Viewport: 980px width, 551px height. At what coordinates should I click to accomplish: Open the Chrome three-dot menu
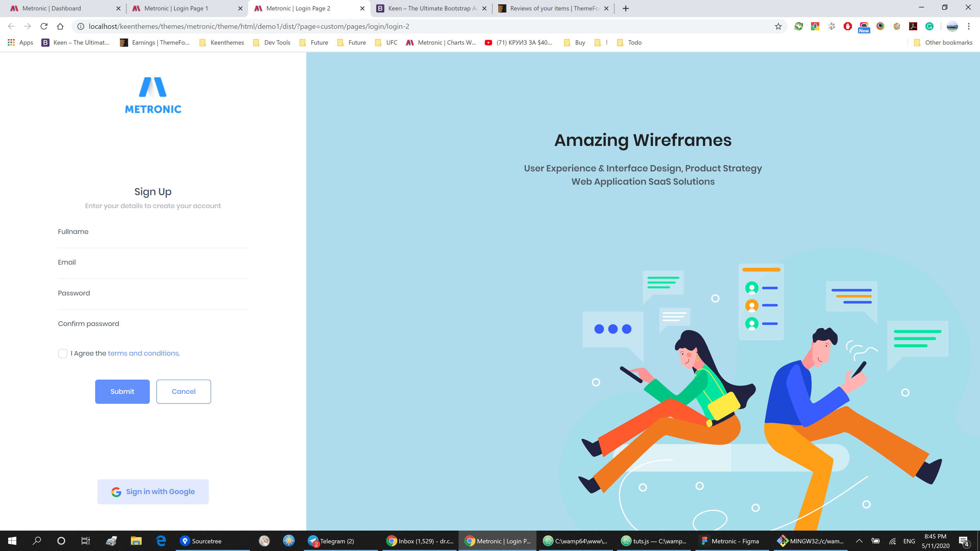pos(969,26)
